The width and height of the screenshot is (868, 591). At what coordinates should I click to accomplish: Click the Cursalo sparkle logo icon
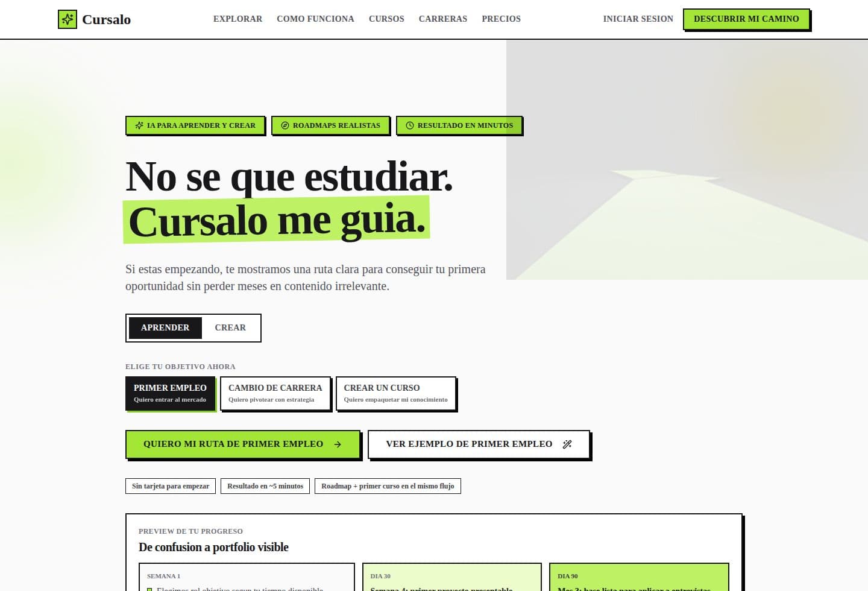click(67, 19)
